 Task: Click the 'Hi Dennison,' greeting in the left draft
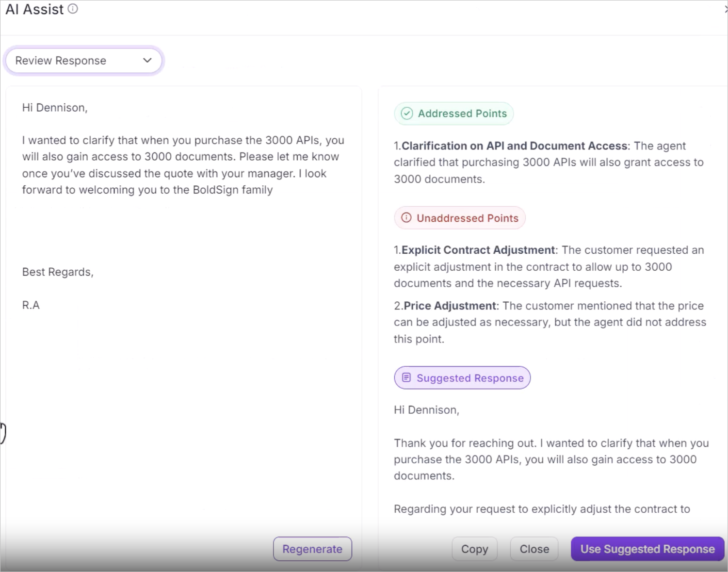pyautogui.click(x=55, y=108)
